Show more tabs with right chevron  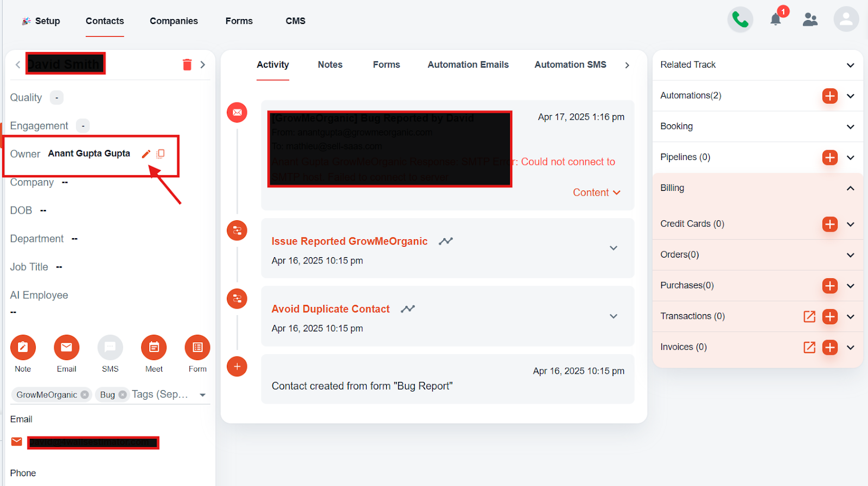tap(627, 65)
